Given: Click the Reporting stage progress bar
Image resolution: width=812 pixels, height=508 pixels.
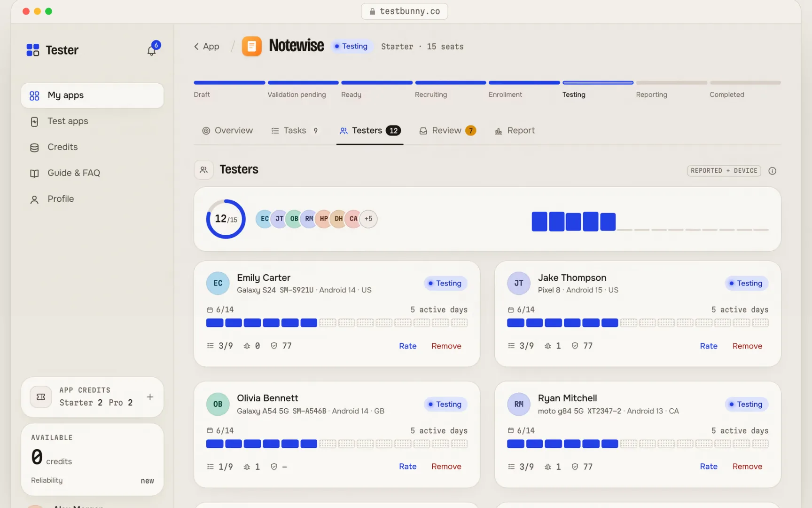Looking at the screenshot, I should coord(671,83).
